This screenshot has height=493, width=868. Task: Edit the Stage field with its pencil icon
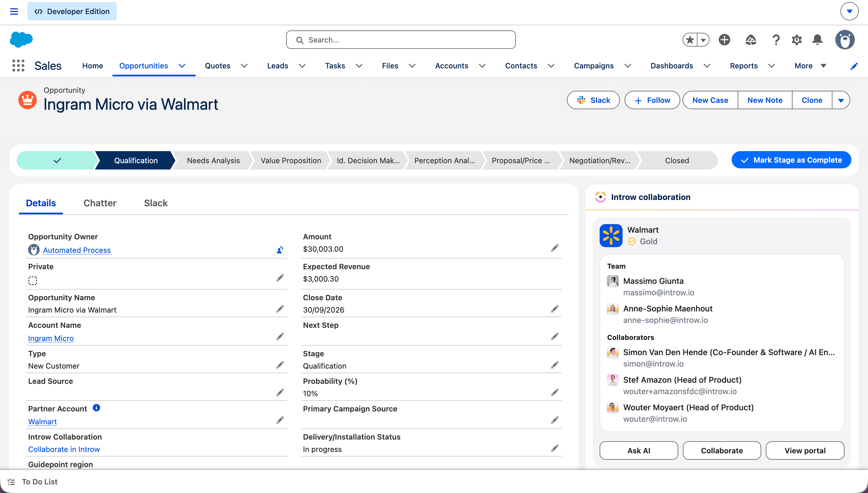coord(555,365)
